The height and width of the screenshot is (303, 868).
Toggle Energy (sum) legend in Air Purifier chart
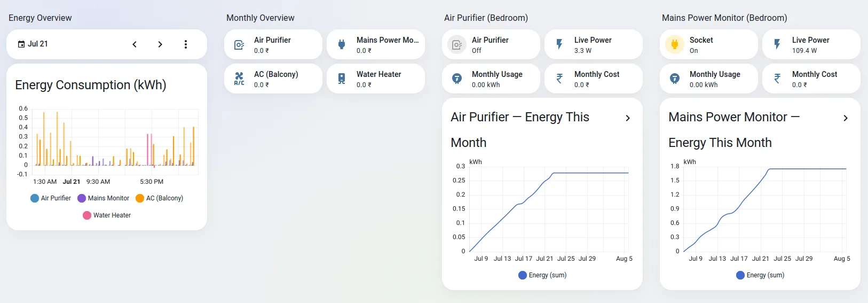pos(542,275)
